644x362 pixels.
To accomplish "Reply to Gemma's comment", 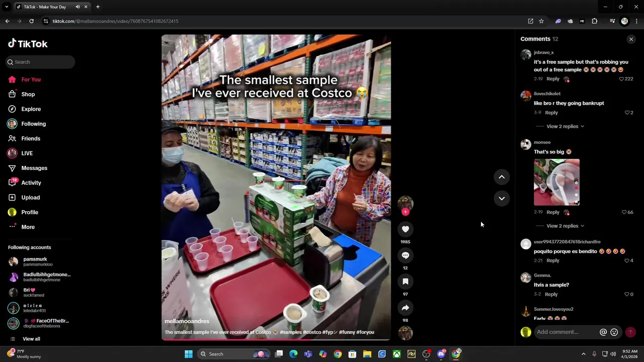I will click(x=551, y=294).
